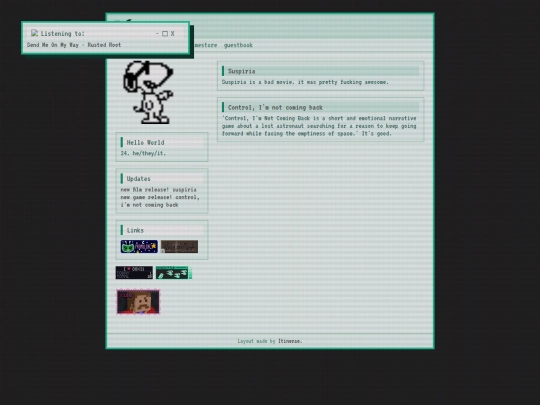
Task: Click the pink-bordered mustache man stamp
Action: pyautogui.click(x=138, y=302)
